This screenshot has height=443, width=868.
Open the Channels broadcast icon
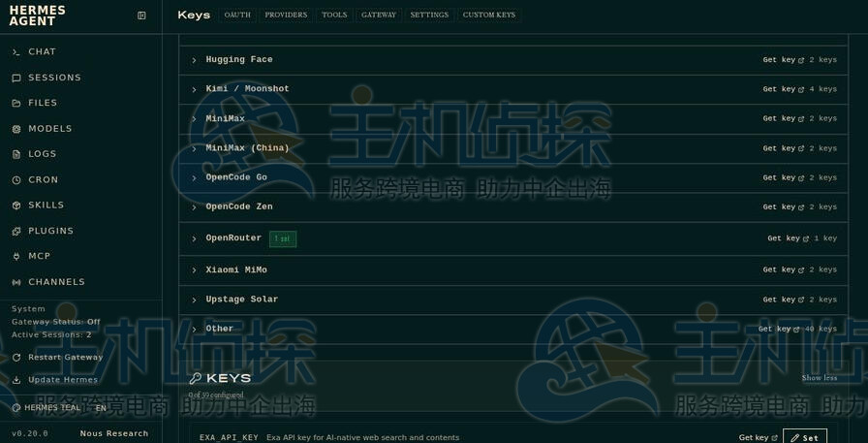pyautogui.click(x=16, y=282)
